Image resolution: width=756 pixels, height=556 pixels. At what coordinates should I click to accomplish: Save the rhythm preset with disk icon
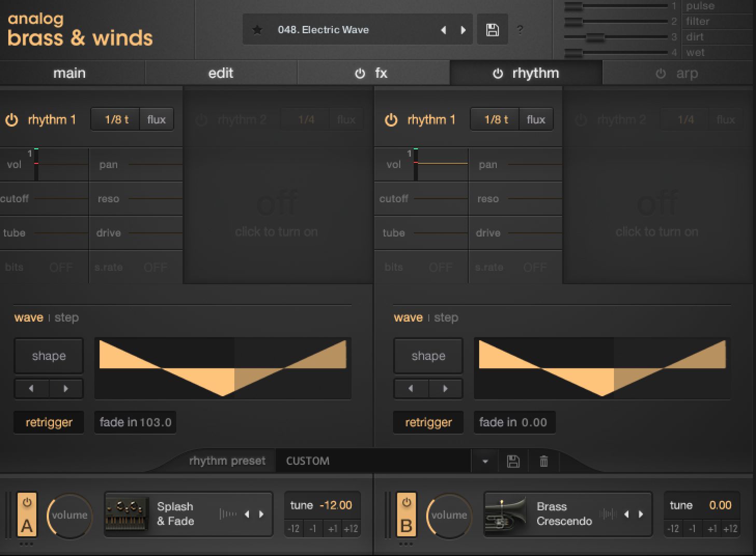513,461
